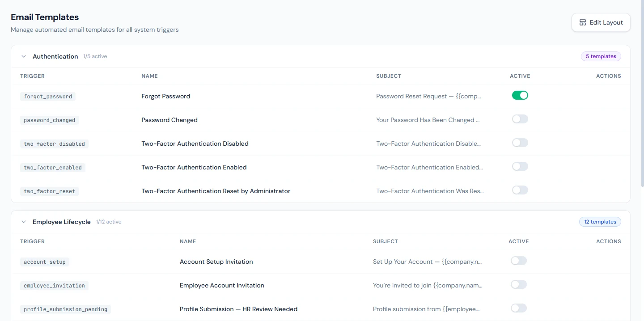Click the Edit Layout button
Image resolution: width=644 pixels, height=321 pixels.
(601, 22)
